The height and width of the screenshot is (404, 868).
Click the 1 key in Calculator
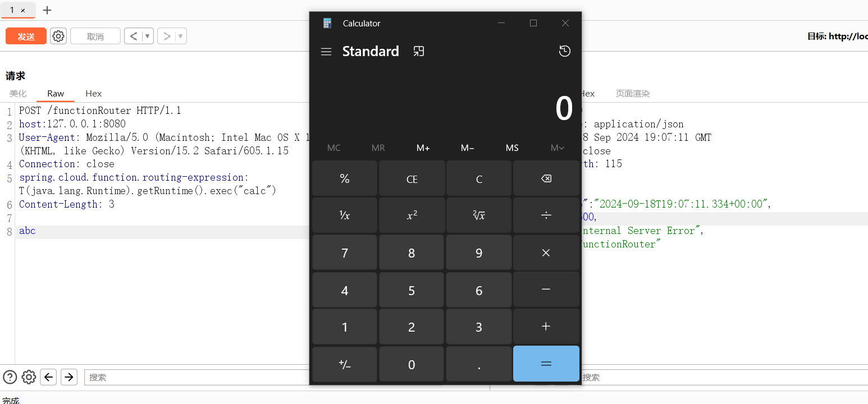pyautogui.click(x=345, y=327)
